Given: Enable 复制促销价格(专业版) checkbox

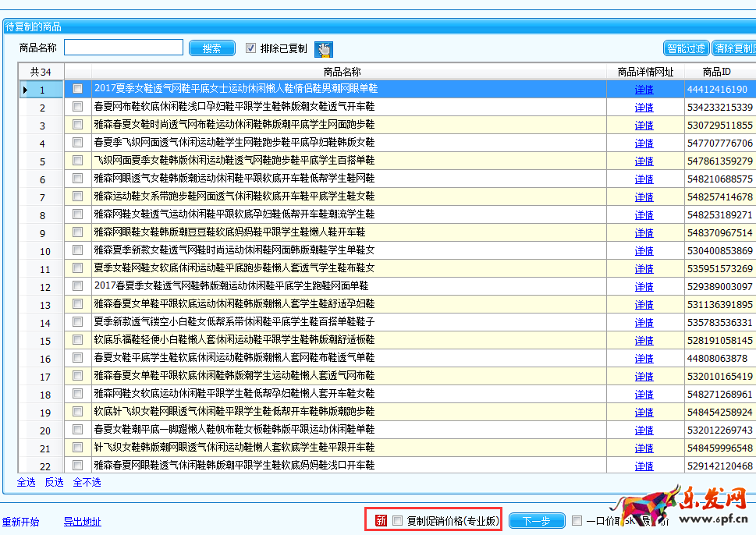Looking at the screenshot, I should [x=398, y=521].
